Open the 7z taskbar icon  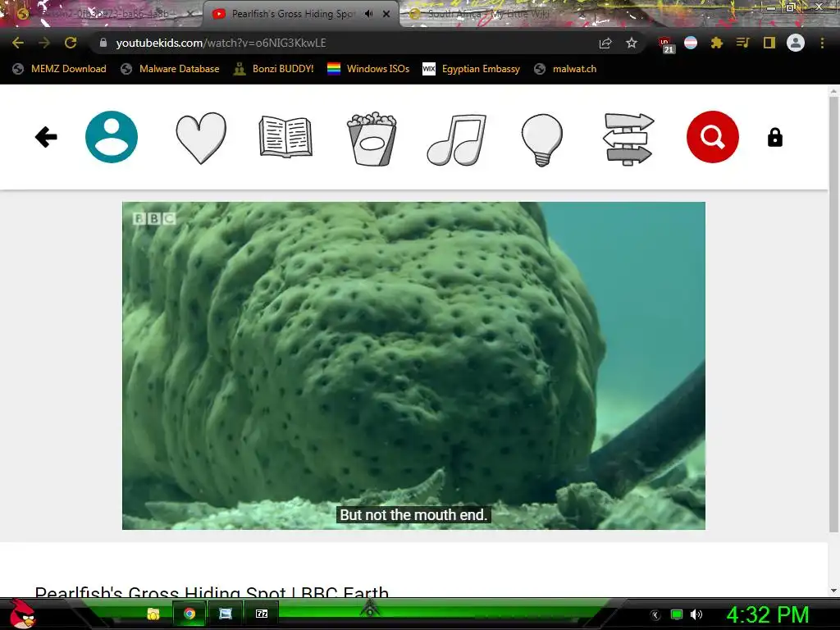(262, 614)
